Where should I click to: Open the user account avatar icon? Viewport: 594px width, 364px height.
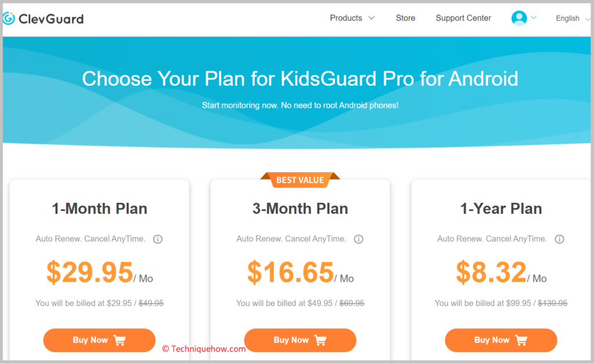point(519,18)
